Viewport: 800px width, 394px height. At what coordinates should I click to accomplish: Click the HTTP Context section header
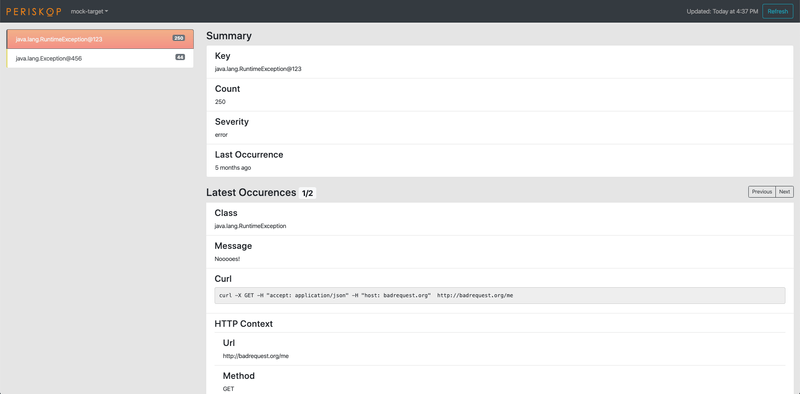(243, 324)
